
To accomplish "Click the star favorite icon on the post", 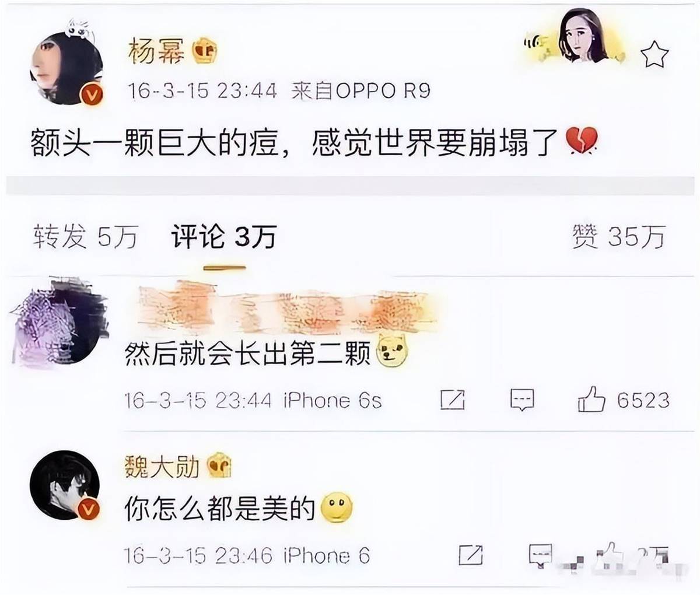I will (x=654, y=54).
